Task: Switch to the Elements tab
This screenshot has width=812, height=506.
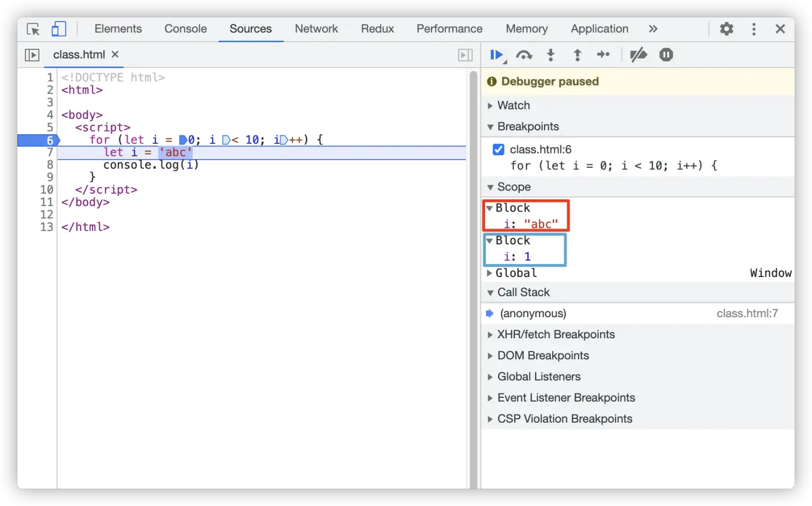Action: (x=118, y=29)
